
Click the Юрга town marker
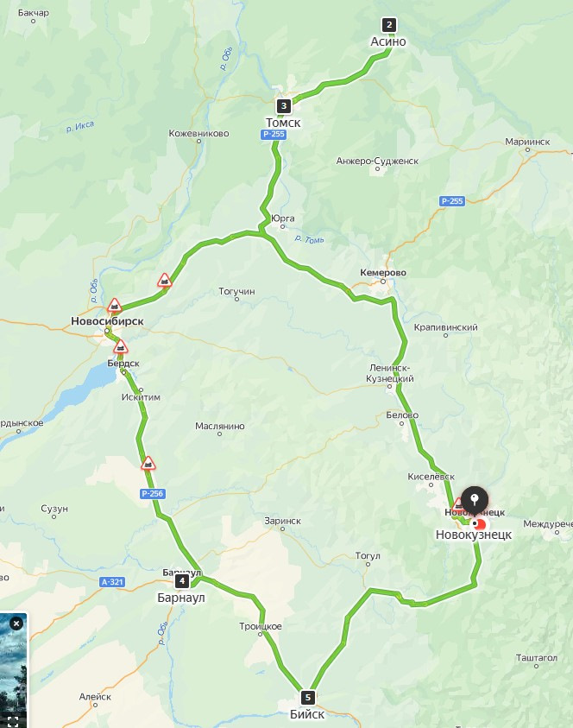(282, 226)
